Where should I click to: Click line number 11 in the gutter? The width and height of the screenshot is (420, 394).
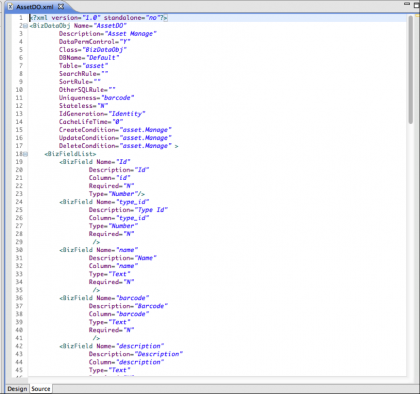coord(19,98)
